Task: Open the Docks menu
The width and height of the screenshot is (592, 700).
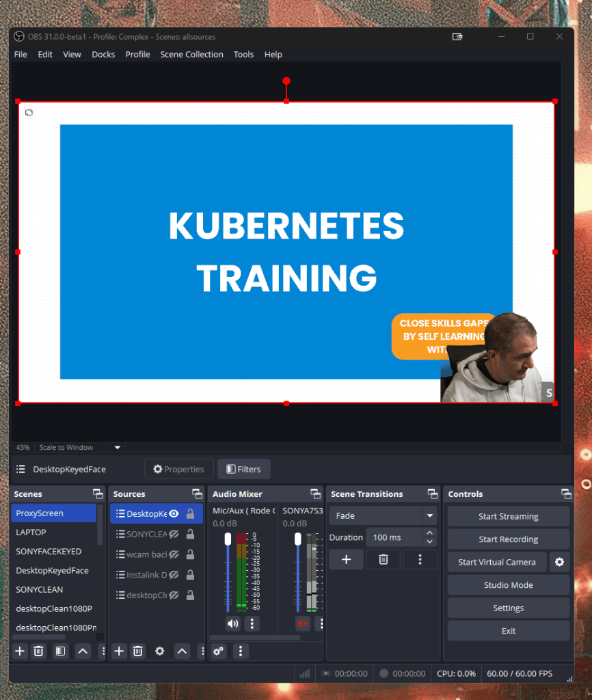Action: click(103, 55)
